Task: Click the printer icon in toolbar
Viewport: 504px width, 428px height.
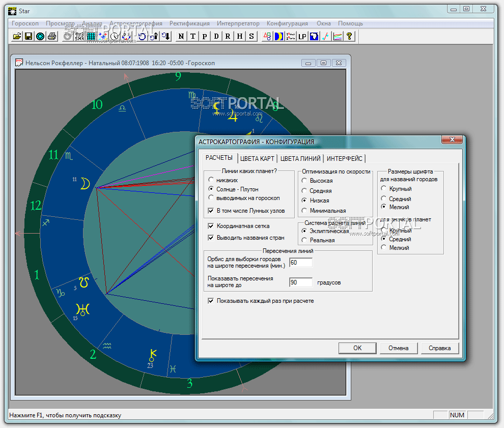Action: point(51,36)
